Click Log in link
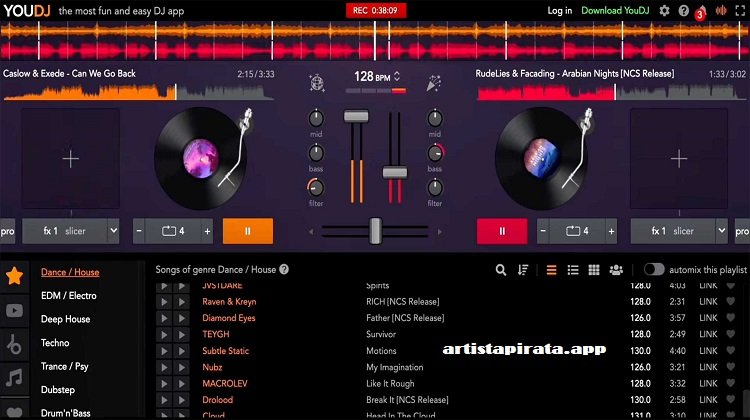This screenshot has height=420, width=750. 560,11
